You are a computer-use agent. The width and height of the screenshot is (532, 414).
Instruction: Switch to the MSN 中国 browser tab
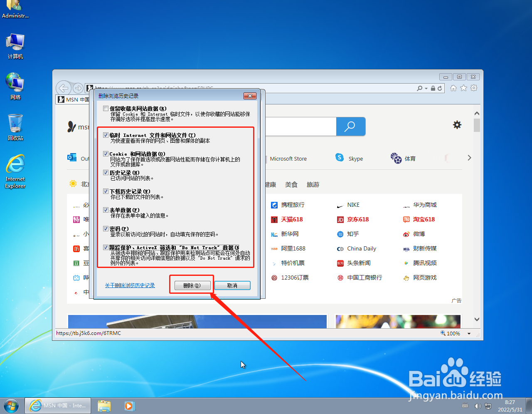coord(74,99)
